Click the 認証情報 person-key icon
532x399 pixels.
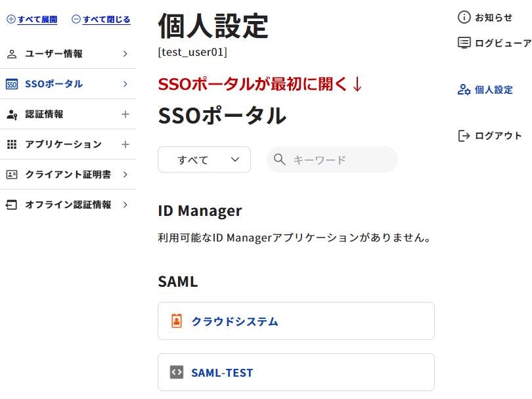point(12,115)
